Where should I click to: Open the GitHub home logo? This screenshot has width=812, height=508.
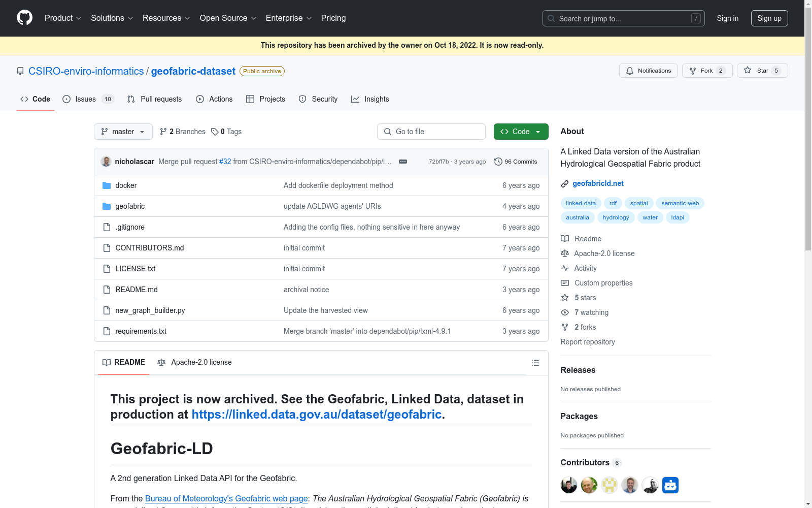[x=24, y=18]
